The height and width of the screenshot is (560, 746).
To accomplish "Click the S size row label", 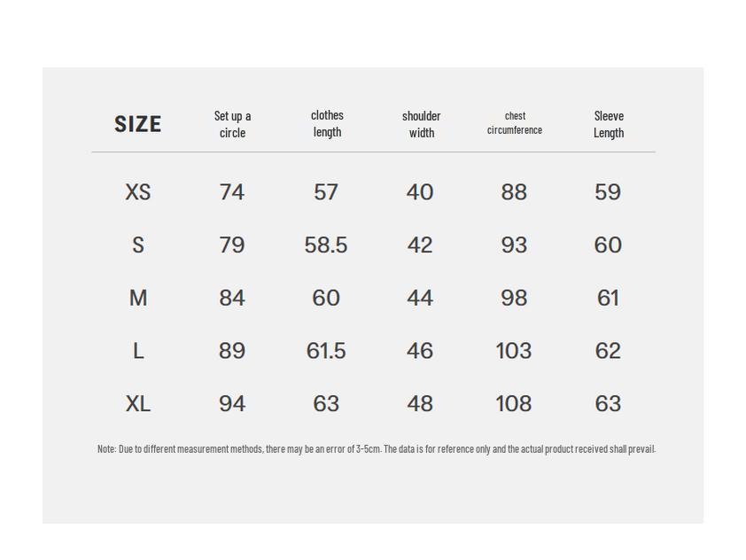I will pos(138,245).
